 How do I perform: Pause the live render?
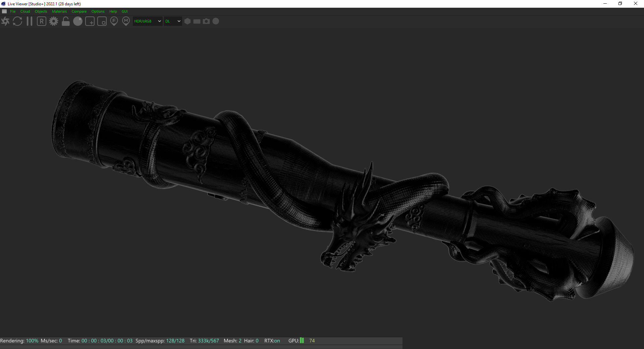(x=30, y=21)
